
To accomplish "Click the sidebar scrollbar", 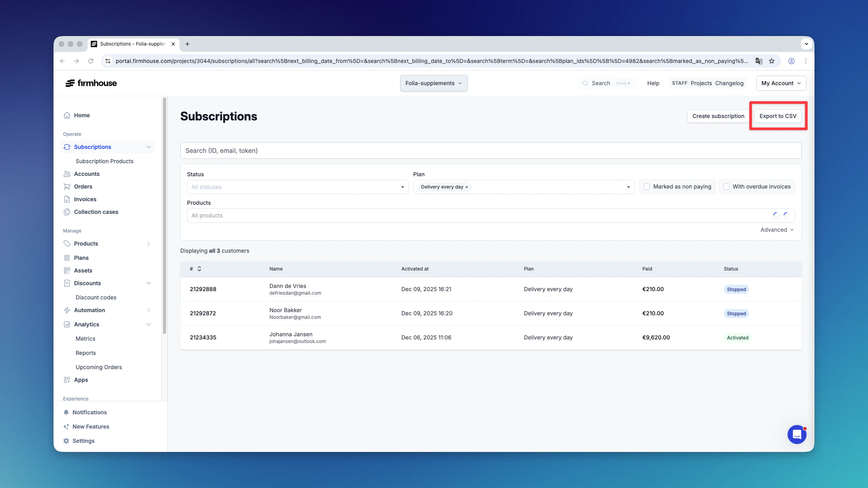I will (x=164, y=216).
